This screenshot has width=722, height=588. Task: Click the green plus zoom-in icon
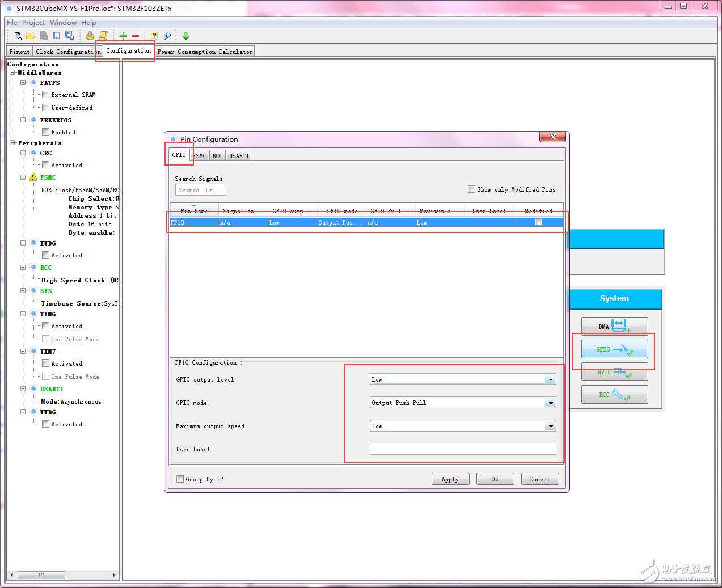coord(123,36)
